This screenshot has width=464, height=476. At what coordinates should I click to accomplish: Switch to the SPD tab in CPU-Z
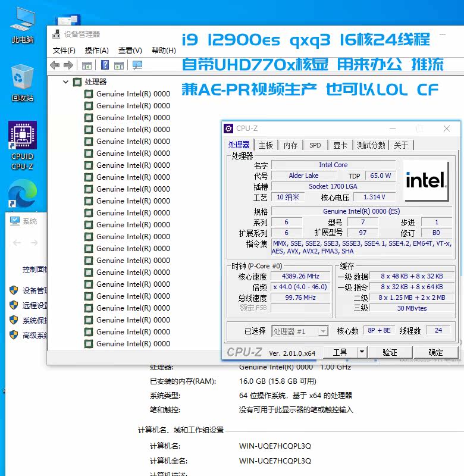click(x=315, y=145)
